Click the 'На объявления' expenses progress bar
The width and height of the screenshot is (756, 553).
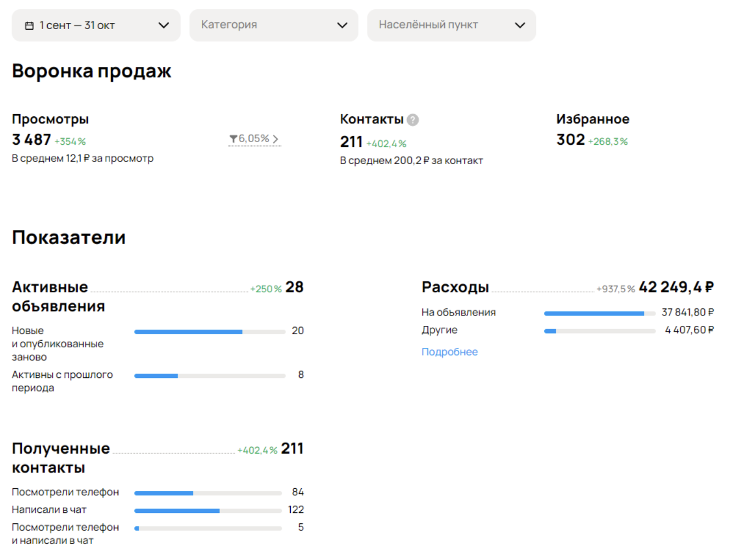pyautogui.click(x=599, y=313)
